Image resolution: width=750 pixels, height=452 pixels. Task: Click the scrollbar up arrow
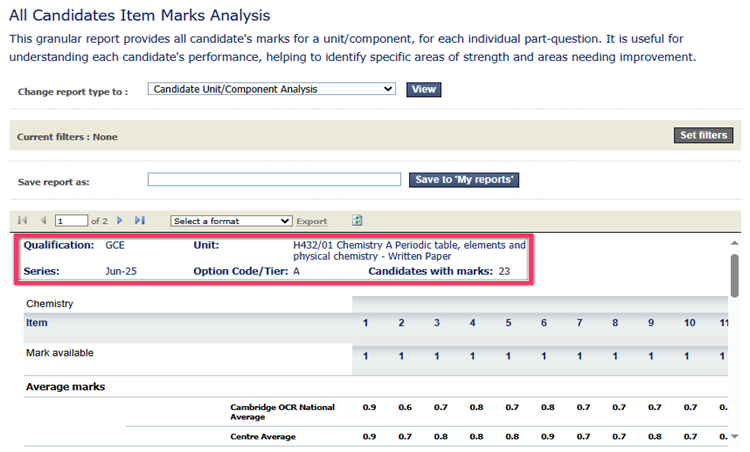click(x=735, y=243)
